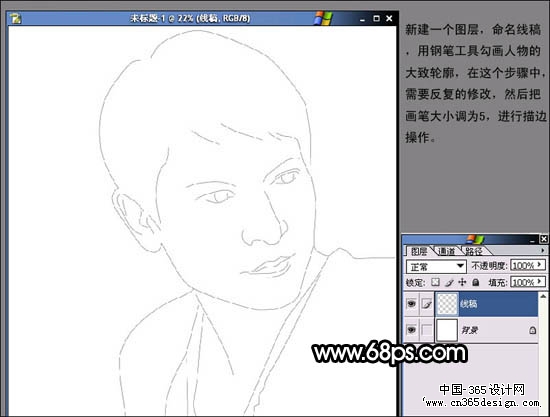Screen dimensions: 550x417
Task: Click the lock all padlock icon
Action: pyautogui.click(x=476, y=282)
